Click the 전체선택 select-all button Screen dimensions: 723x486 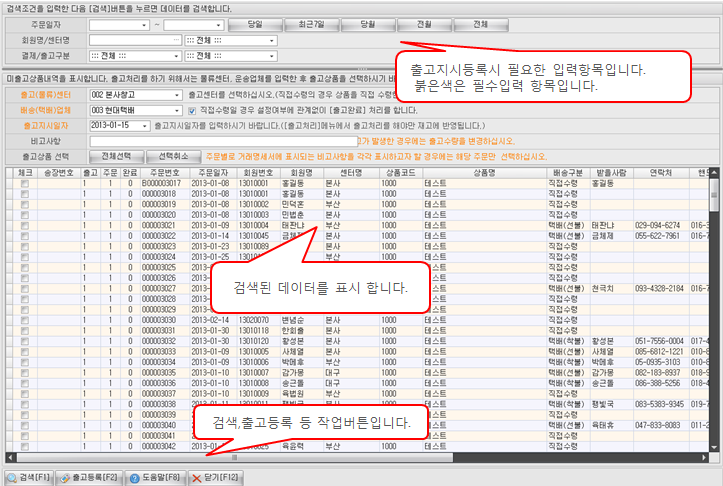pyautogui.click(x=116, y=157)
